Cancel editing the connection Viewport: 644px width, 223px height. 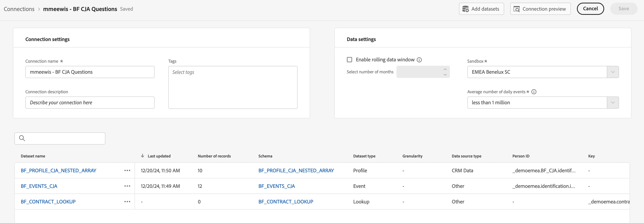coord(590,9)
